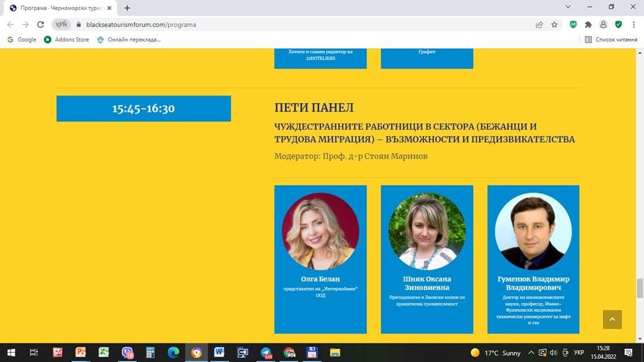The image size is (644, 362).
Task: Open the 17°C Sunny weather widget
Action: coord(496,353)
